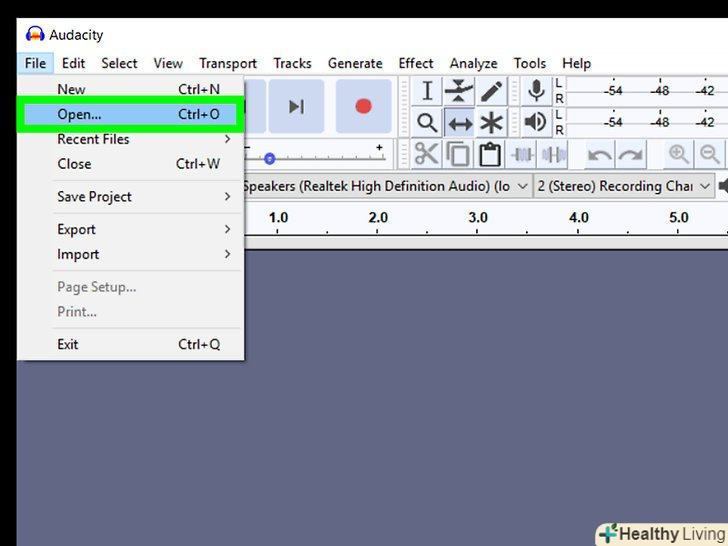Click Silence audio selection icon
728x546 pixels.
553,154
